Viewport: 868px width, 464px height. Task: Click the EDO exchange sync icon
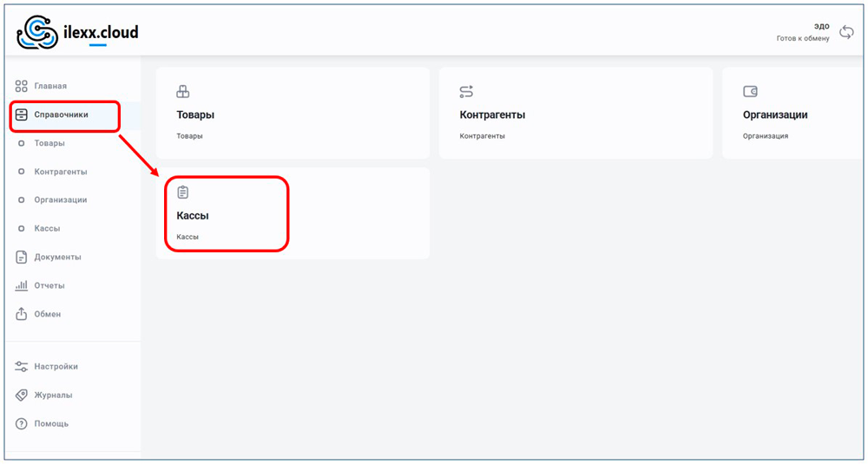(846, 32)
